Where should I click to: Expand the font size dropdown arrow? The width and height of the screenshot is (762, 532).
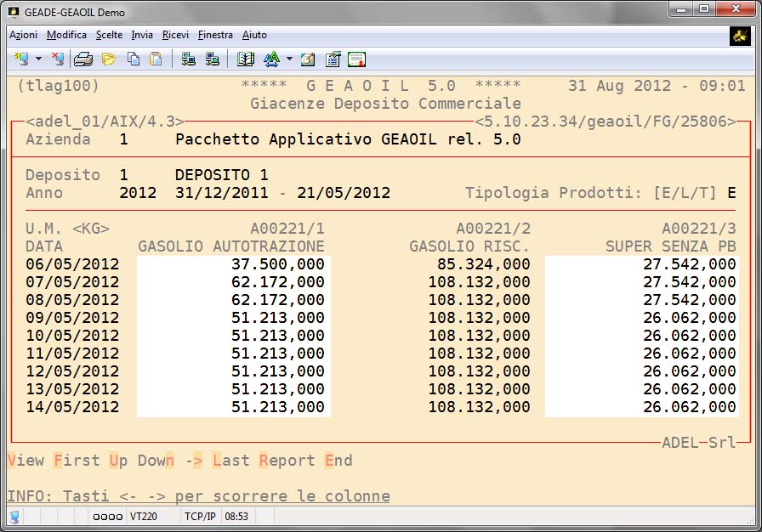289,59
